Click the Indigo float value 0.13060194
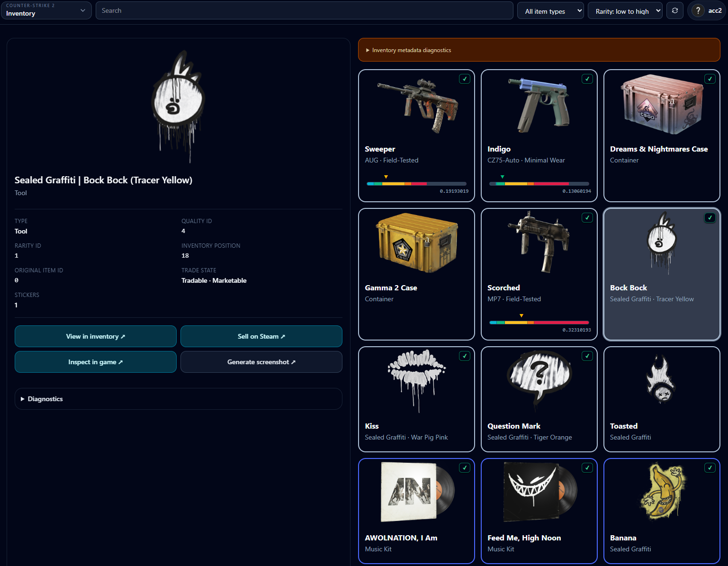The image size is (728, 566). (576, 191)
